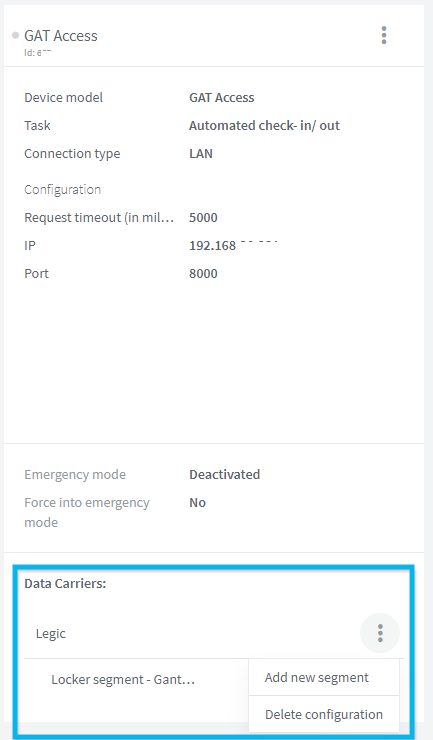The width and height of the screenshot is (433, 740).
Task: Click the Configuration section heading
Action: [62, 190]
